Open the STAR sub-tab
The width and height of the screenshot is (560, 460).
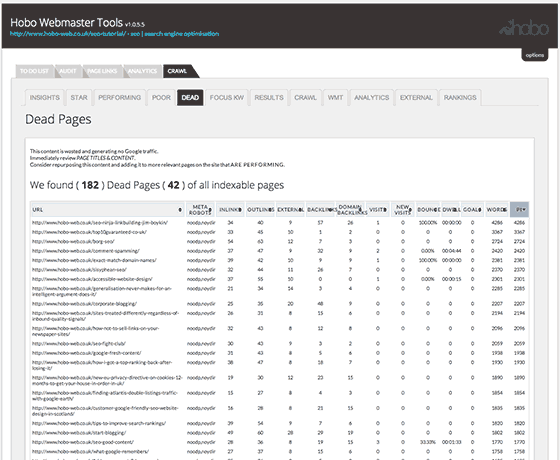(x=79, y=98)
